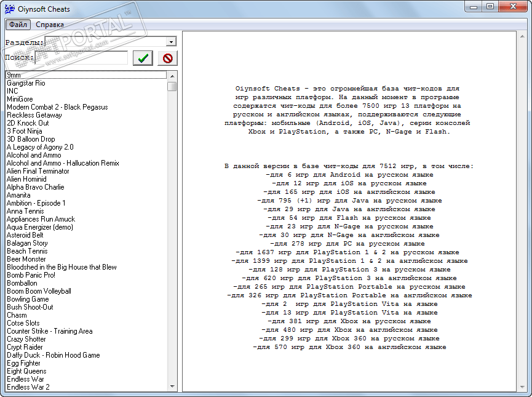Close the Oiynsoft Cheats window

(513, 6)
